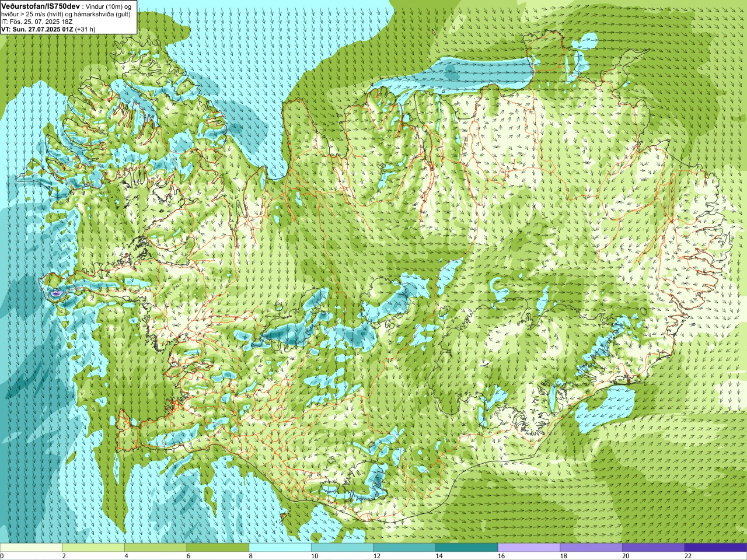Click the legend label '8'
Screen dimensions: 747x560
(251, 556)
